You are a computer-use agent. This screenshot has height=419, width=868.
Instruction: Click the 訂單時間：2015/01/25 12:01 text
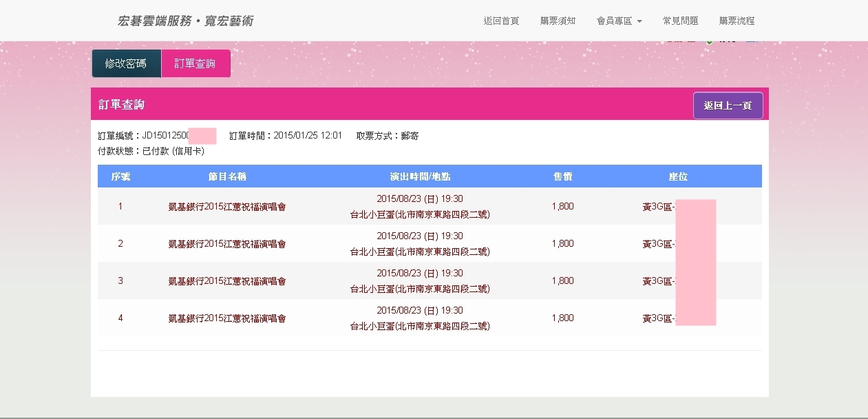coord(286,136)
